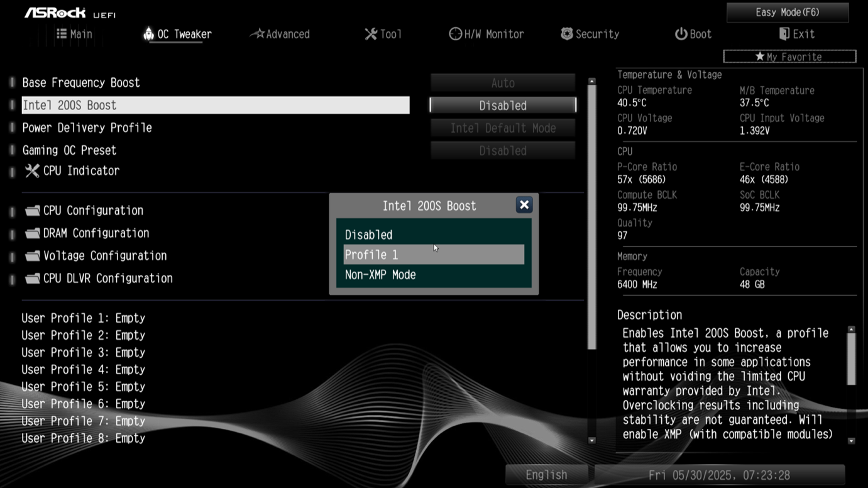
Task: Open My Favorite list
Action: [789, 57]
